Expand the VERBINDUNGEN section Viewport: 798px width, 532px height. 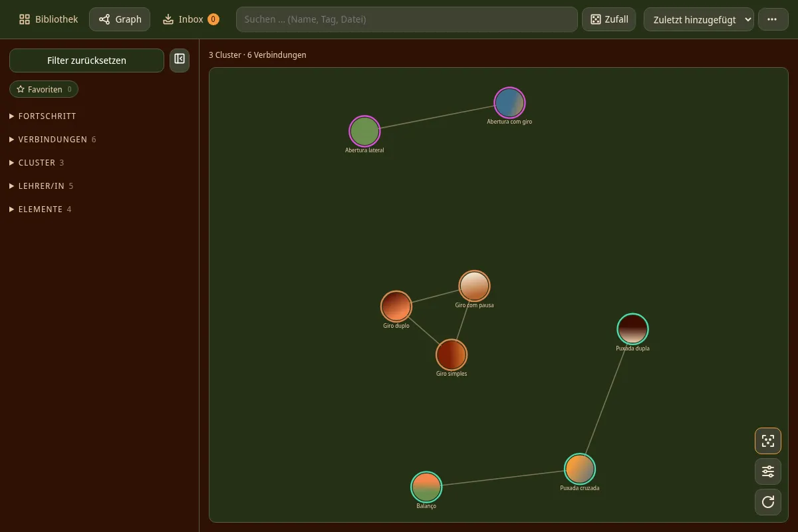tap(53, 140)
